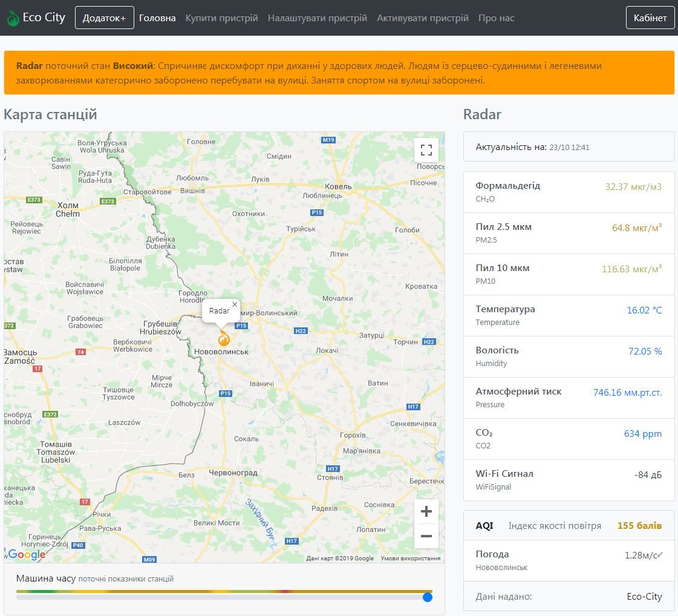Go to Головна navigation item
Viewport: 678px width, 616px height.
[157, 18]
